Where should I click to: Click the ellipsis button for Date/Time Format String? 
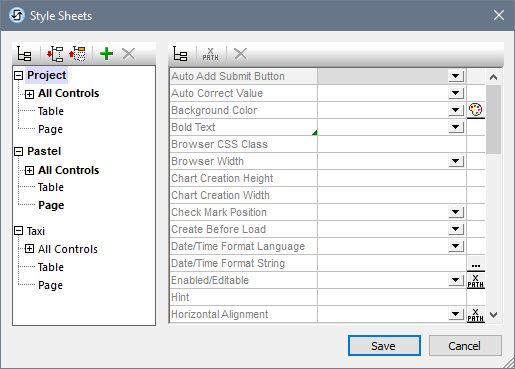coord(476,263)
